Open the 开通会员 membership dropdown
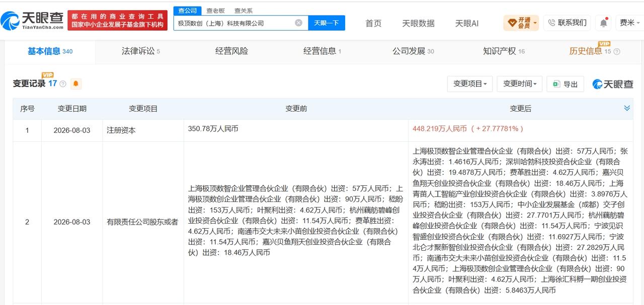 tap(521, 23)
